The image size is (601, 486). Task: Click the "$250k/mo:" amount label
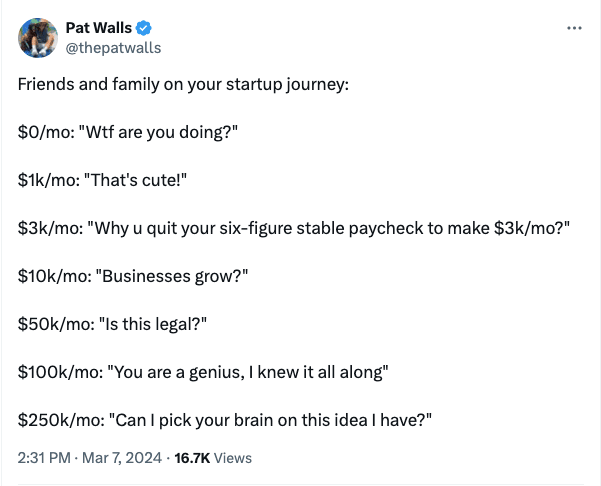tap(57, 420)
